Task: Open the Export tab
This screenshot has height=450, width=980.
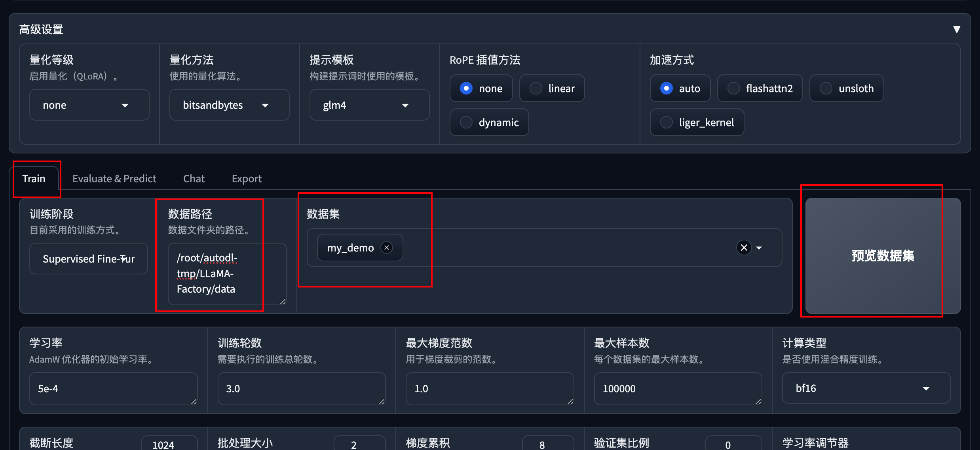Action: point(247,179)
